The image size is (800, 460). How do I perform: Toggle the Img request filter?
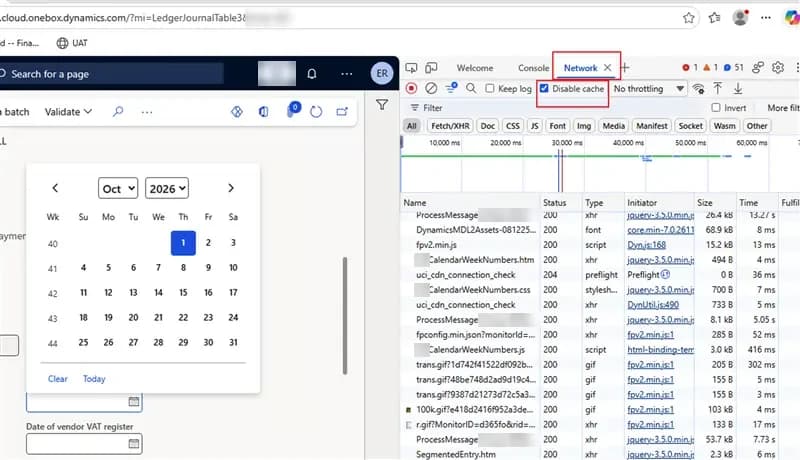[x=584, y=126]
